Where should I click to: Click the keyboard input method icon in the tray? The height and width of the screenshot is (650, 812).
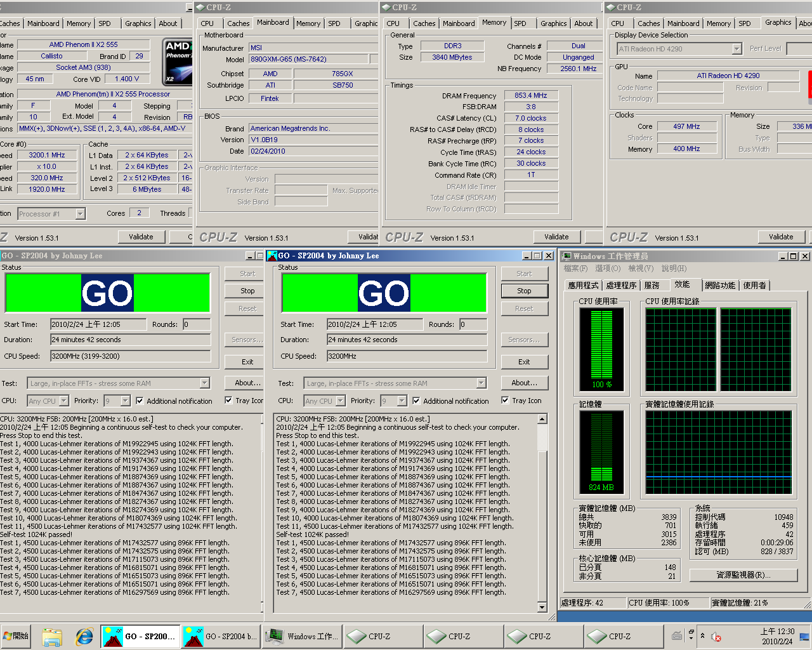coord(677,636)
